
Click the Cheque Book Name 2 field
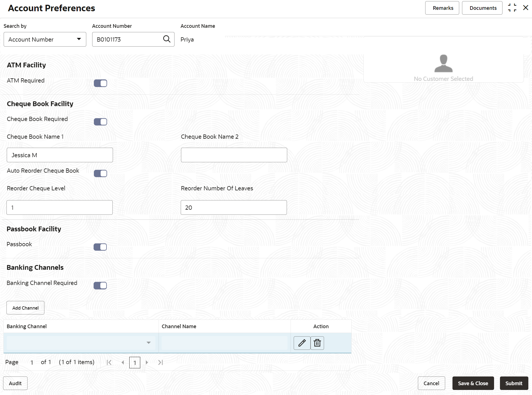click(234, 155)
